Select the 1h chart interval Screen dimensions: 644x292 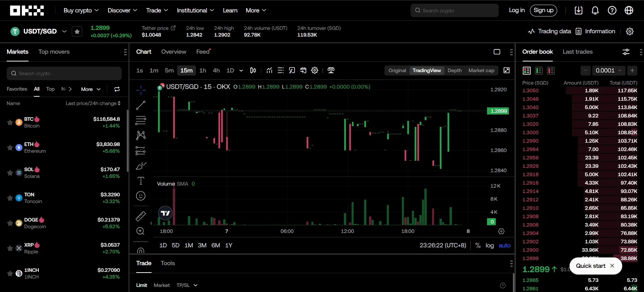203,70
